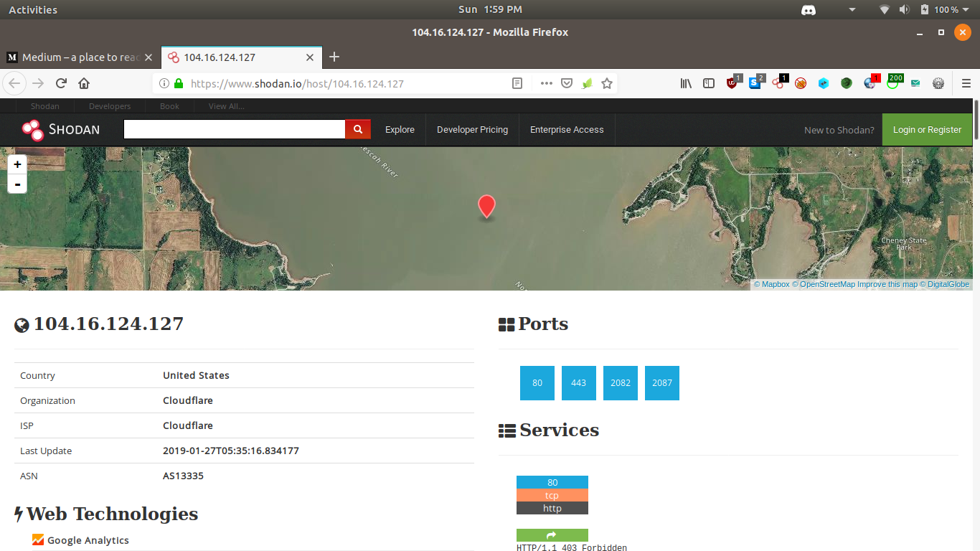Click the blue S extension with badge 2
980x551 pixels.
tap(756, 83)
